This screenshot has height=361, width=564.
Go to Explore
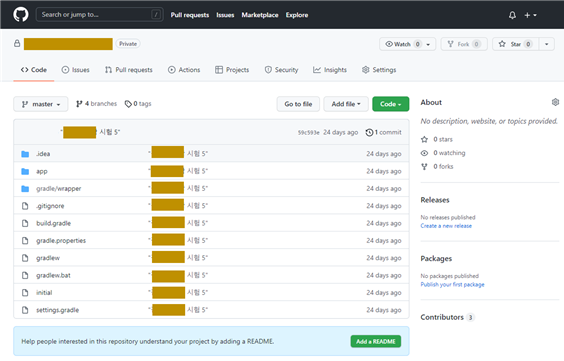[x=297, y=15]
